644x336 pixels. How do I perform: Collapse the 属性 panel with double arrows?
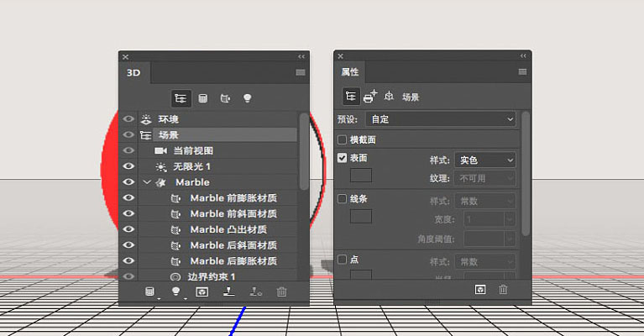pyautogui.click(x=523, y=56)
